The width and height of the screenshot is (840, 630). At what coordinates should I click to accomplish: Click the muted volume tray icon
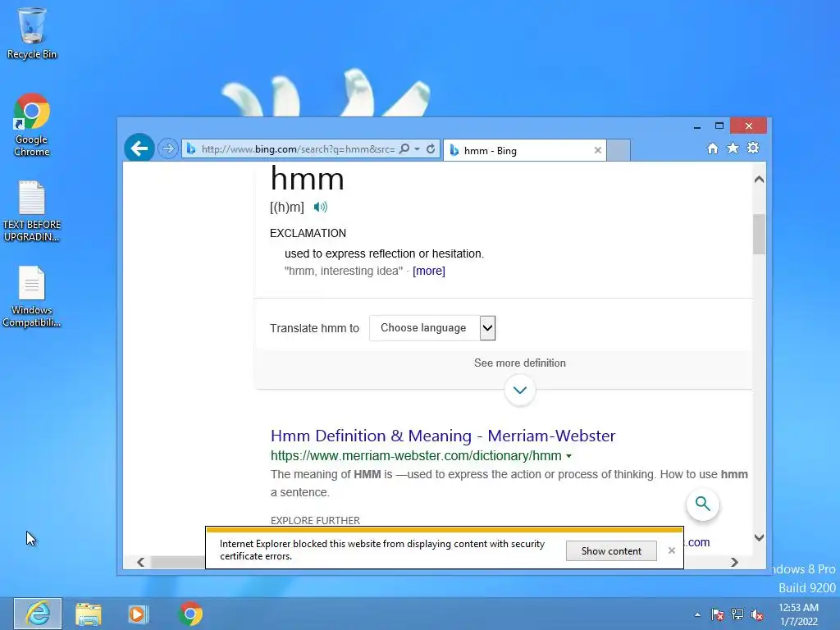pyautogui.click(x=757, y=615)
